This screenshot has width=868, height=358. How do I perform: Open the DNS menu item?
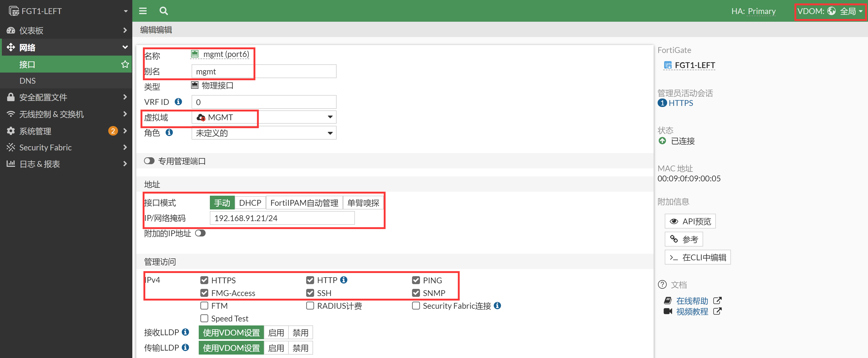pos(28,80)
